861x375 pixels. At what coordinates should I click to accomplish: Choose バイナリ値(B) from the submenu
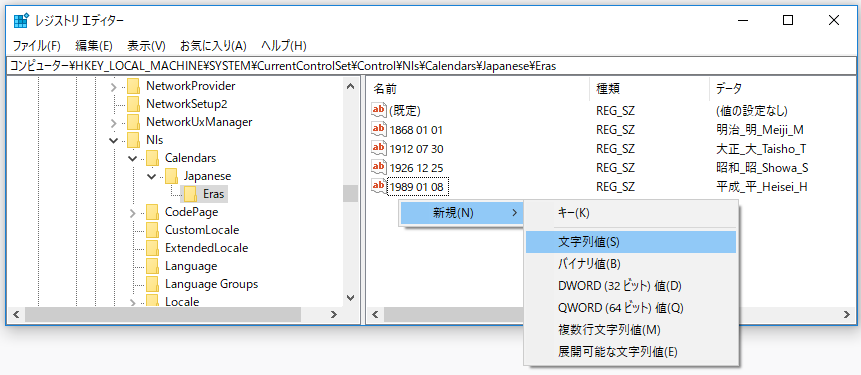pos(630,264)
